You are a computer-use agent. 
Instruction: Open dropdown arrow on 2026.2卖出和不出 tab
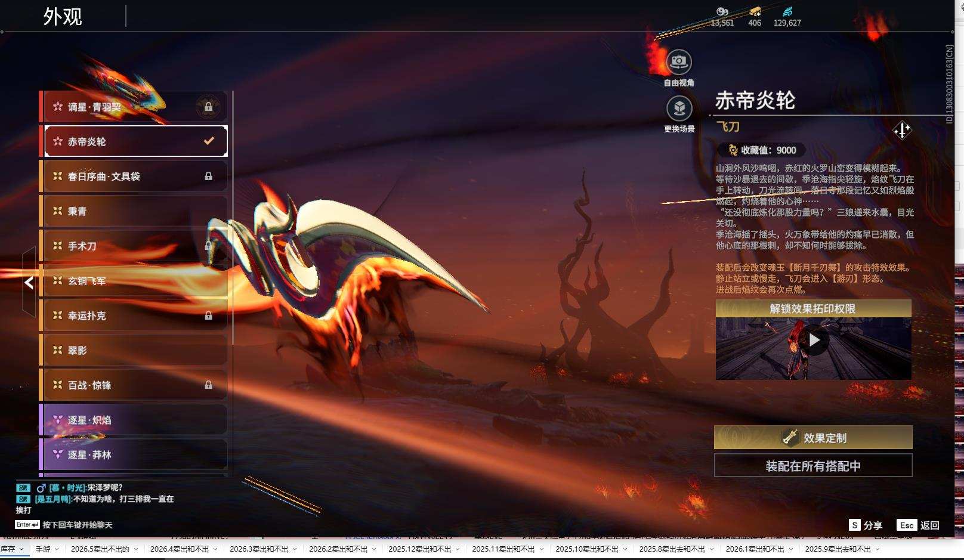click(374, 549)
